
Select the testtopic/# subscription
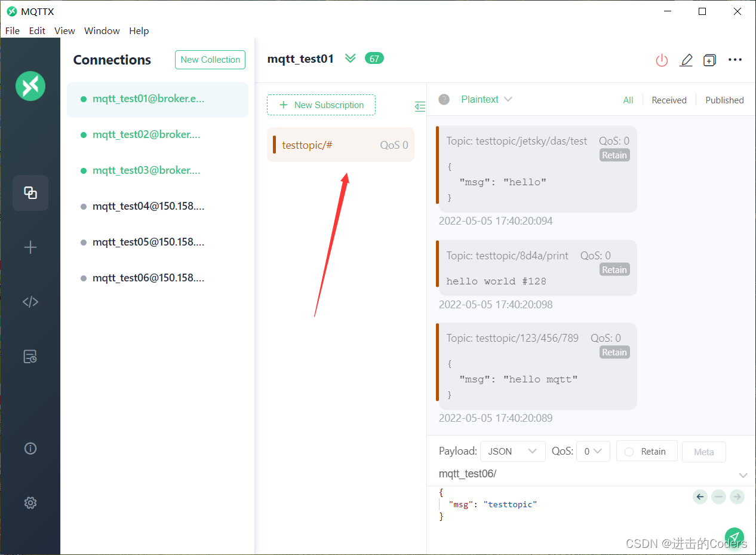340,145
